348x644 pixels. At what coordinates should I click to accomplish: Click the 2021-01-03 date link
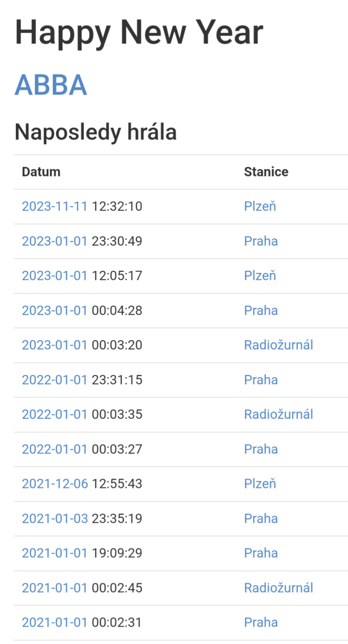click(x=54, y=518)
